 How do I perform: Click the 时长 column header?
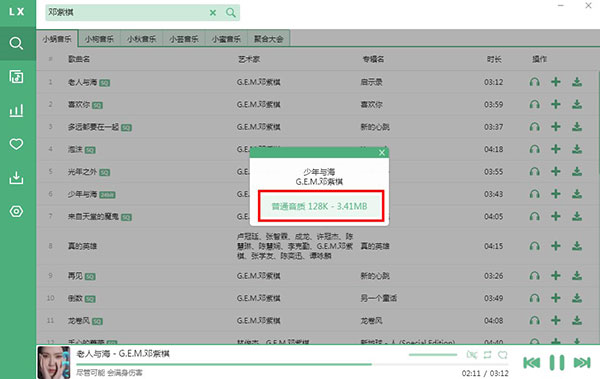[x=494, y=59]
